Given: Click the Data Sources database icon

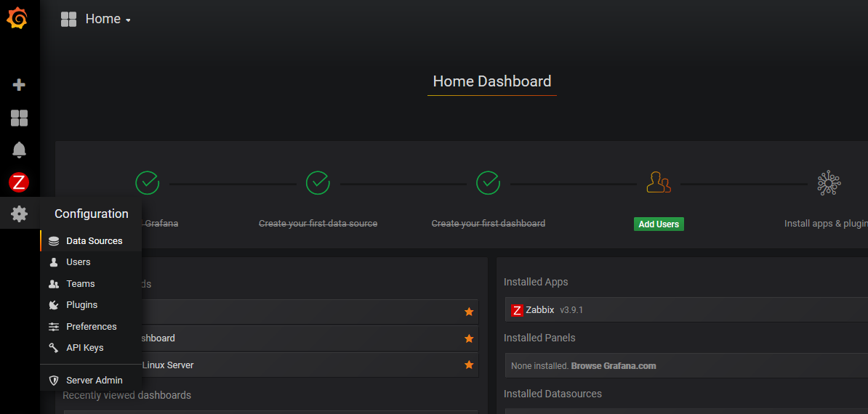Looking at the screenshot, I should [54, 241].
